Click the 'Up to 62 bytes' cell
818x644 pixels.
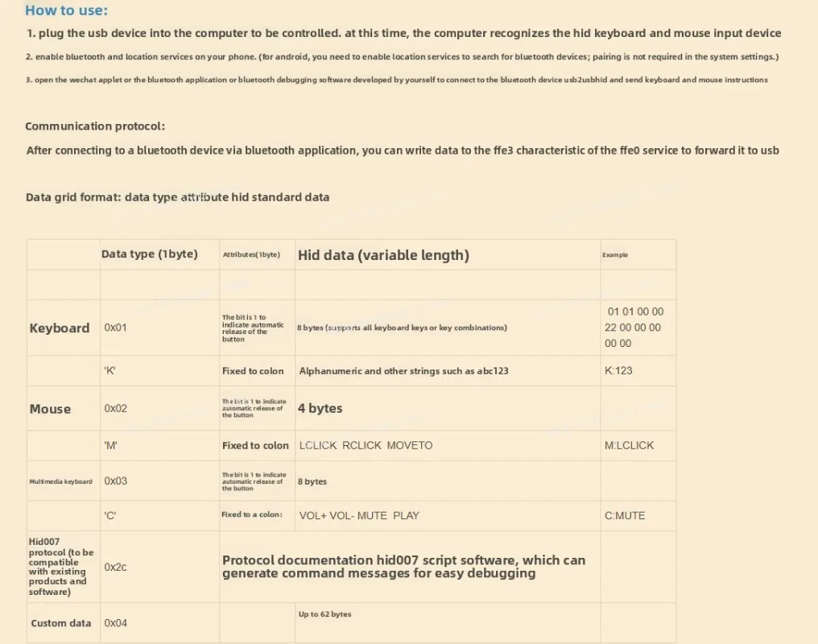point(325,614)
